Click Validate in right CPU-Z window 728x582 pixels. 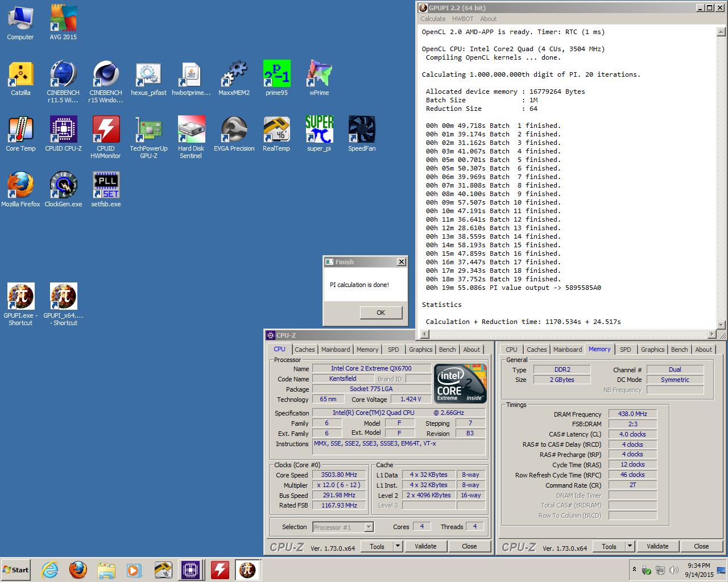tap(657, 546)
